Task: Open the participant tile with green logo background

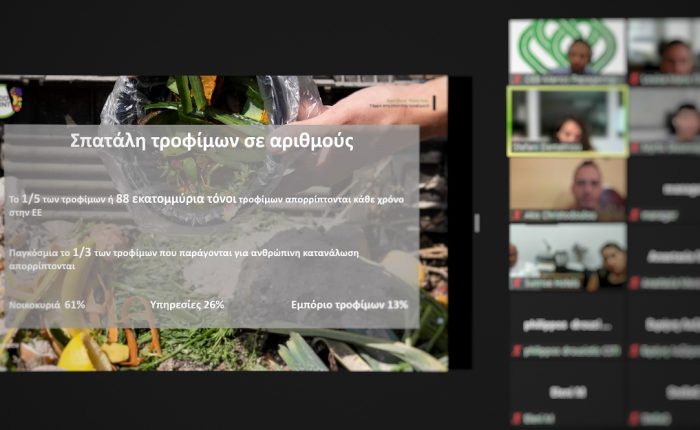Action: [x=567, y=51]
